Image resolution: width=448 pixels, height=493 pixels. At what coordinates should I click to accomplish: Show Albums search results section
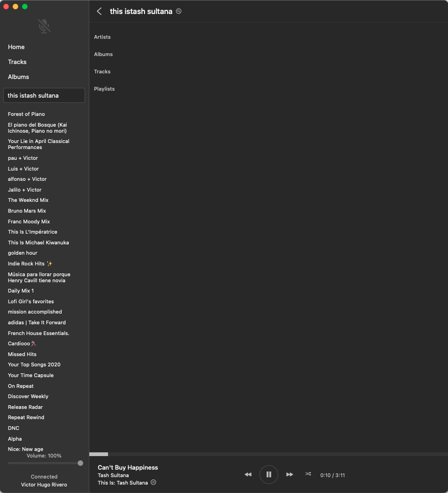[x=103, y=54]
